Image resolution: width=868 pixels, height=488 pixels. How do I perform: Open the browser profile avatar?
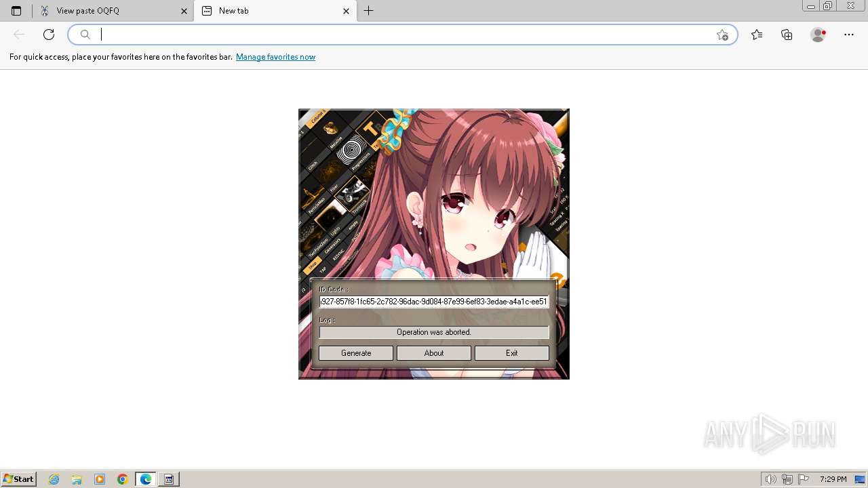click(818, 35)
